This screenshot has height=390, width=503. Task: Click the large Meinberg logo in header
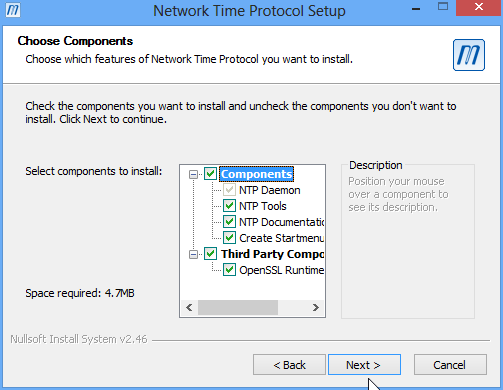point(469,55)
